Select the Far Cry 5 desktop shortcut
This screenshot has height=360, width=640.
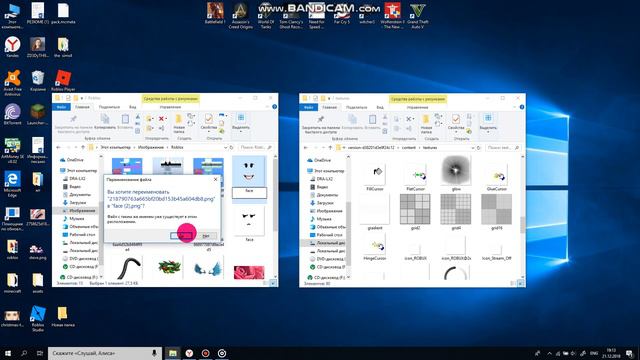point(342,13)
